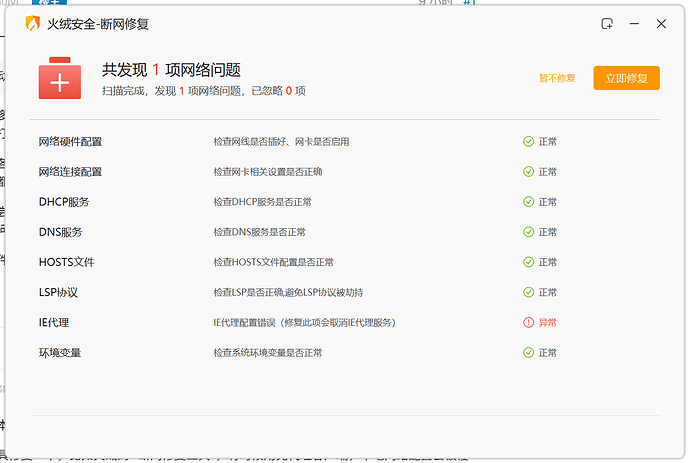Click description 检查网卡相关设置是否正确
The width and height of the screenshot is (690, 463).
point(268,172)
